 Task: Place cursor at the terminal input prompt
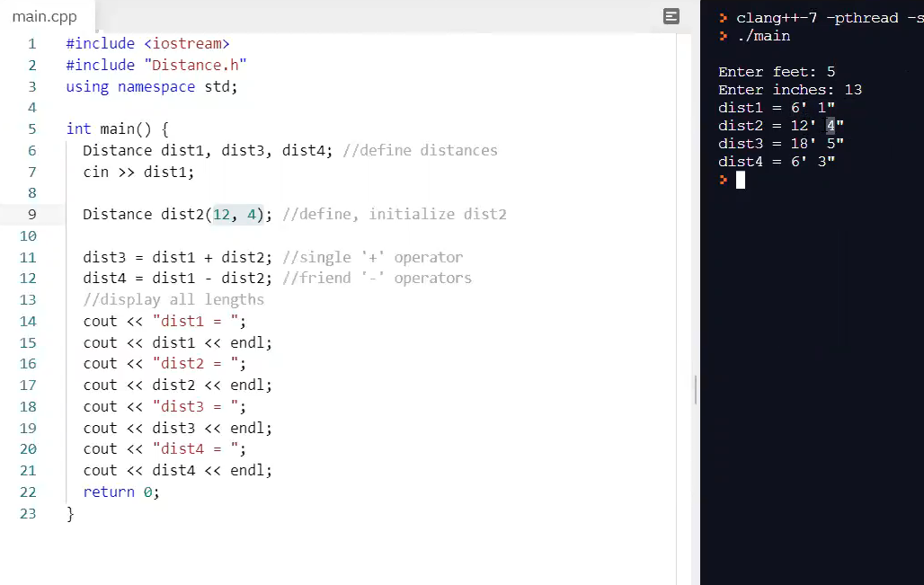[x=739, y=179]
